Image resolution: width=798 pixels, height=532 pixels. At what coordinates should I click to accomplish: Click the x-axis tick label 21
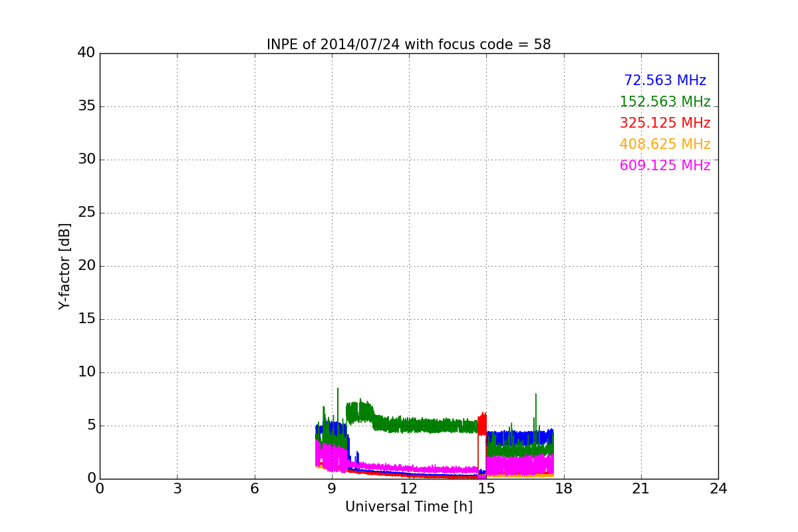tap(641, 489)
